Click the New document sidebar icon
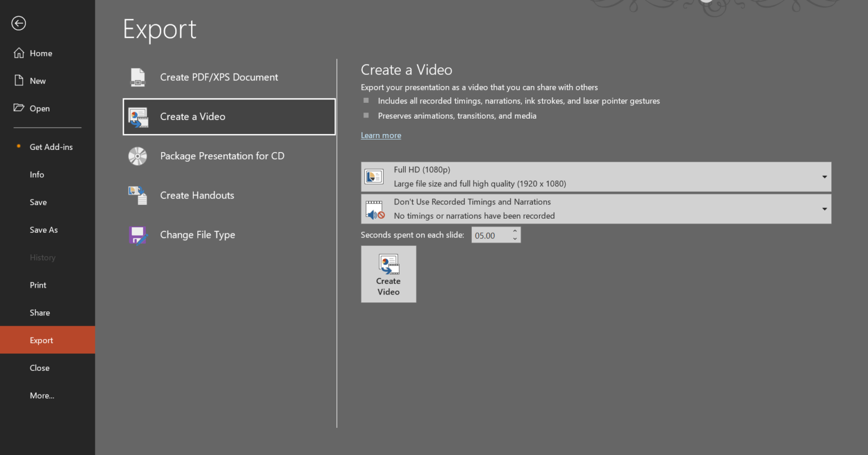This screenshot has width=868, height=455. coord(19,80)
